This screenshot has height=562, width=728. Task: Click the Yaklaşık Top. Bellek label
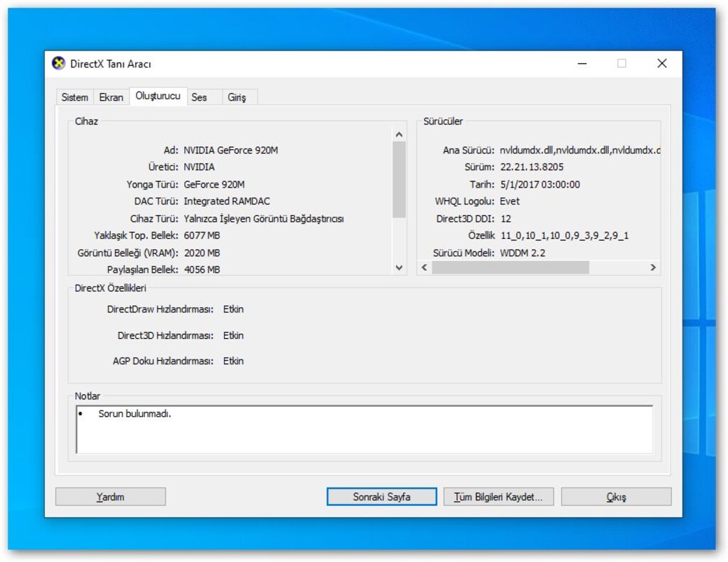[136, 235]
